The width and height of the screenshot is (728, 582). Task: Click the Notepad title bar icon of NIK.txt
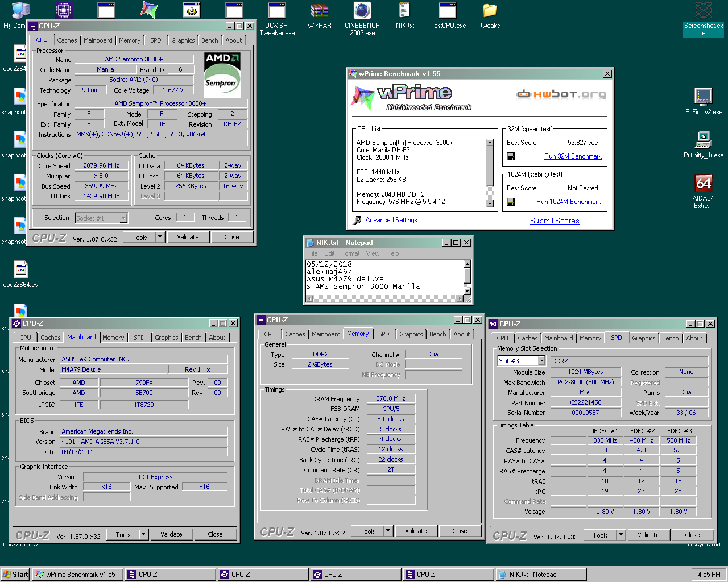(x=310, y=243)
